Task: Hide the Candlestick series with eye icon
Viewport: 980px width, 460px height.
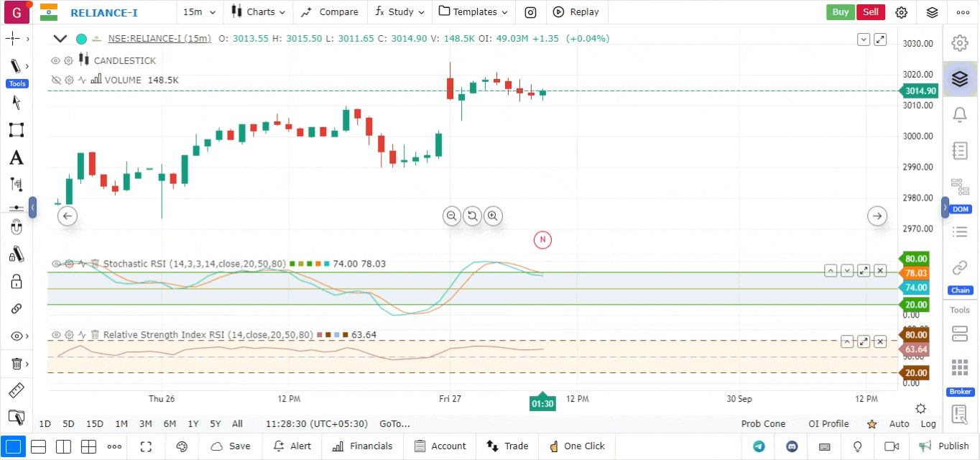Action: click(55, 61)
